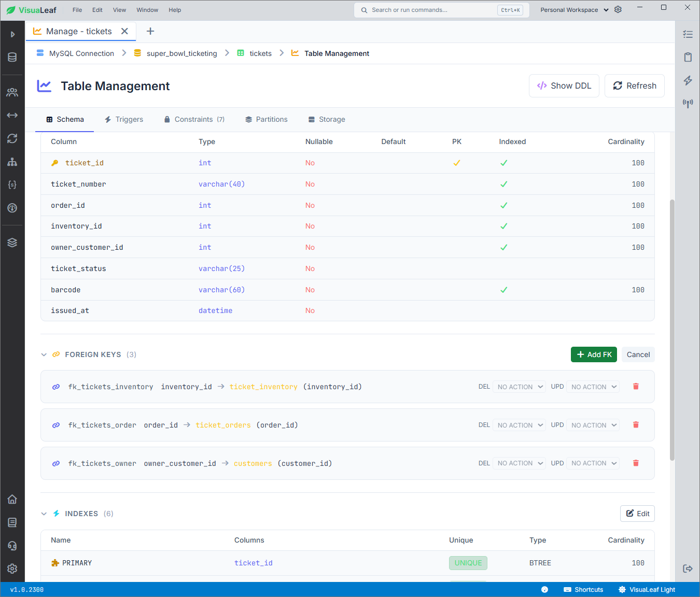This screenshot has width=700, height=597.
Task: Open the Help menu
Action: pos(175,10)
